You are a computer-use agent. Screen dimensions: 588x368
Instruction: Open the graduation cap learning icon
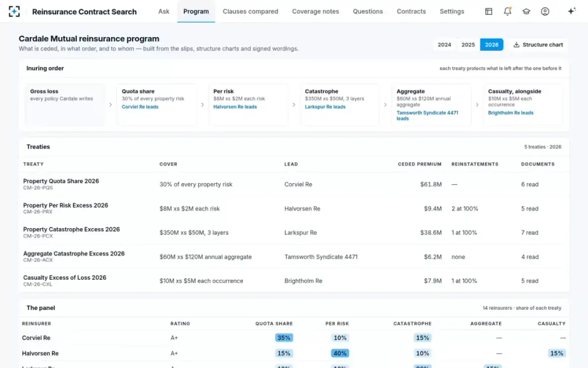pos(526,11)
